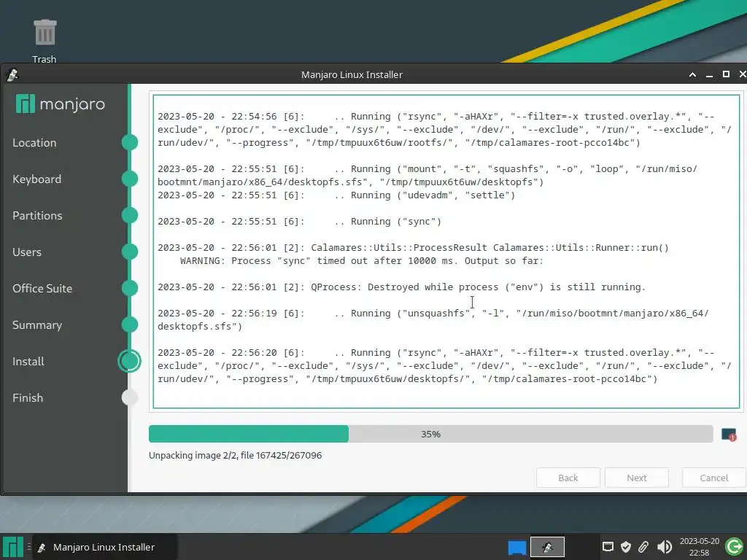Click the log line running "mount" squashfs
Viewport: 747px width, 560px height.
(x=427, y=175)
